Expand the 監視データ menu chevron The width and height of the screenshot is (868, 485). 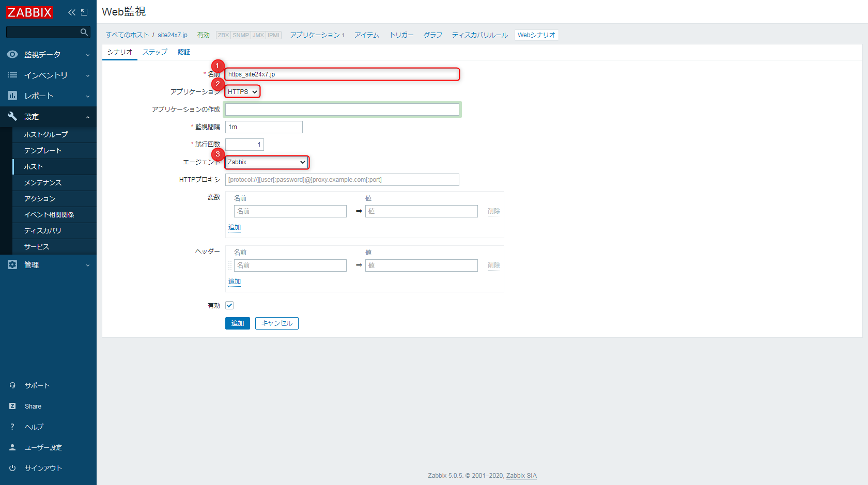pyautogui.click(x=88, y=55)
